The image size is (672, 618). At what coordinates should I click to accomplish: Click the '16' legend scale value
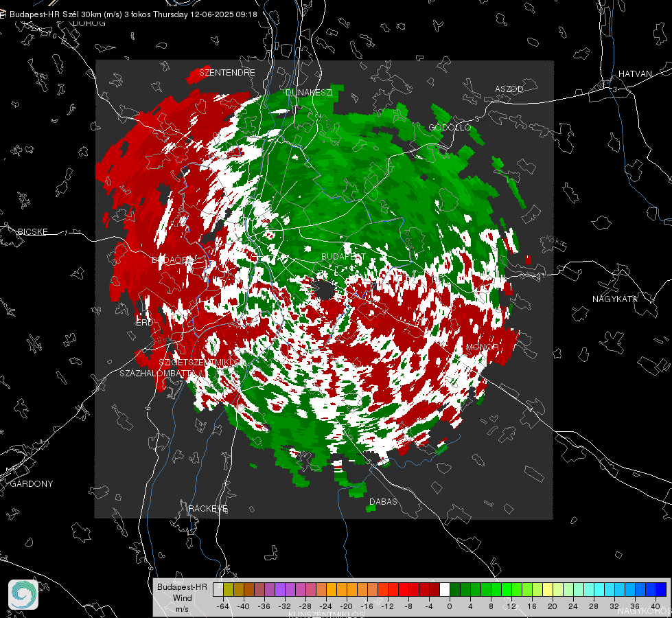(x=532, y=606)
